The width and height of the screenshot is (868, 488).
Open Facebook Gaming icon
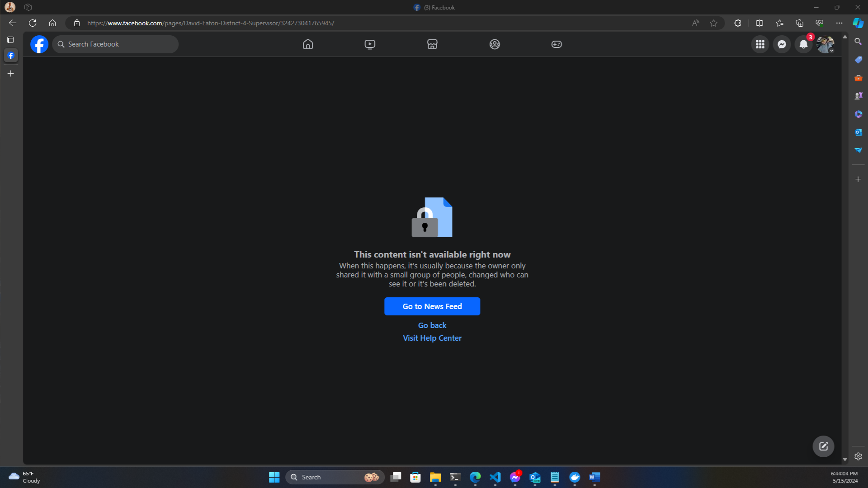click(557, 44)
